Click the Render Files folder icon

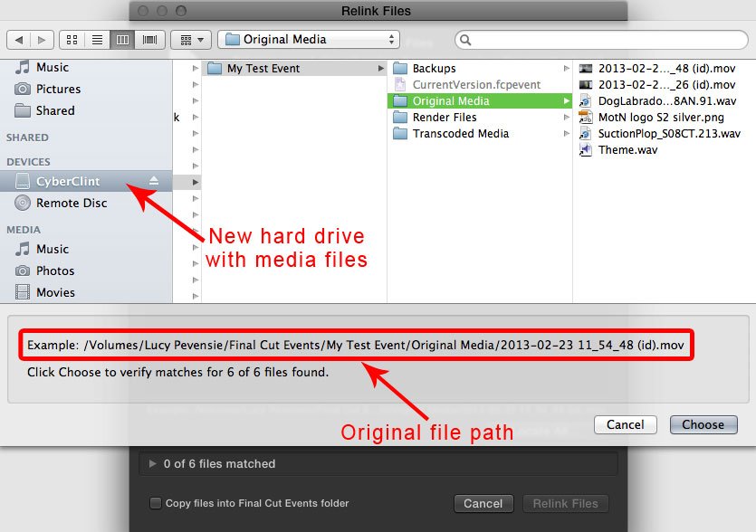[400, 117]
